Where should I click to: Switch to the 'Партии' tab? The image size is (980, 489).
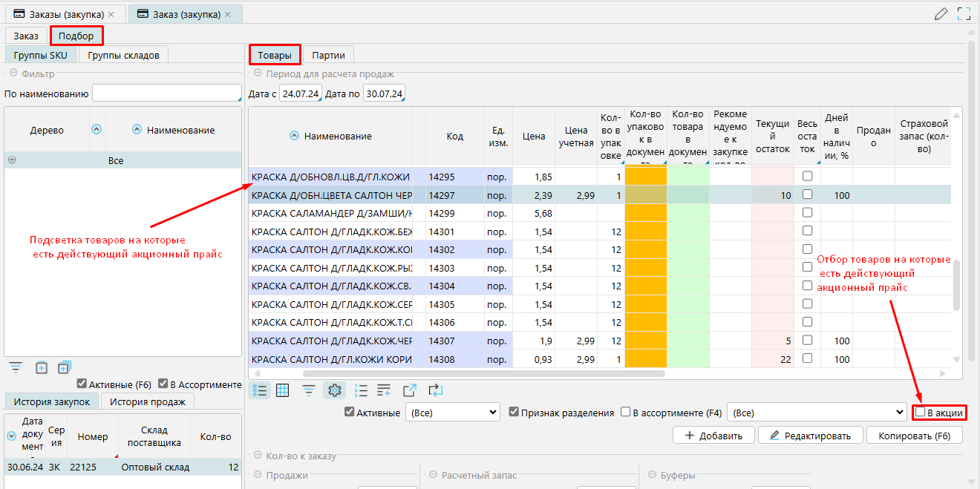327,55
